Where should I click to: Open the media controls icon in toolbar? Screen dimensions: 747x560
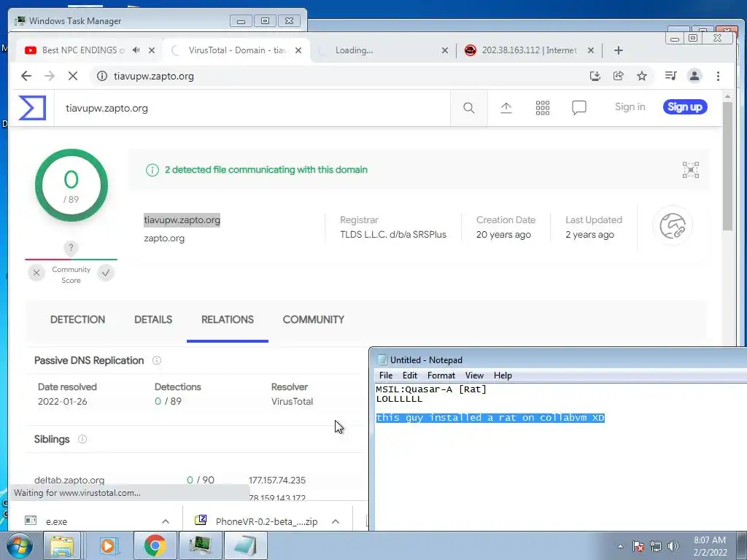point(671,76)
